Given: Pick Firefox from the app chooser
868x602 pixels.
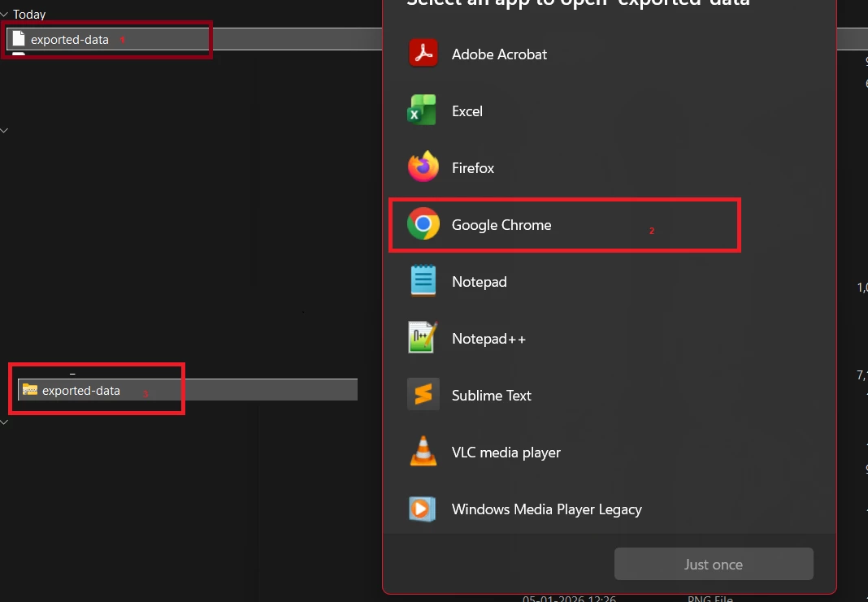Looking at the screenshot, I should 609,167.
